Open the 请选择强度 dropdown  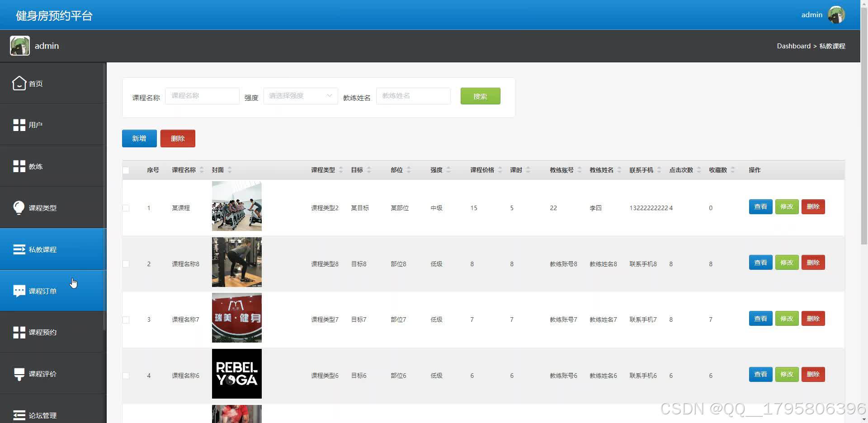pos(301,96)
